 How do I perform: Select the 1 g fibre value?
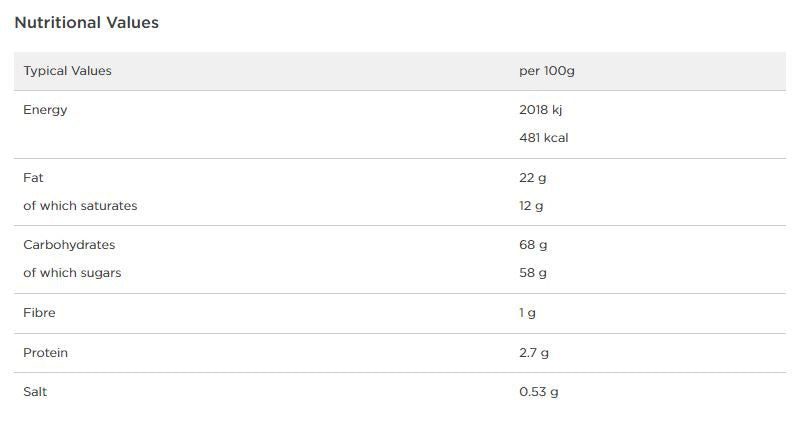click(x=527, y=313)
